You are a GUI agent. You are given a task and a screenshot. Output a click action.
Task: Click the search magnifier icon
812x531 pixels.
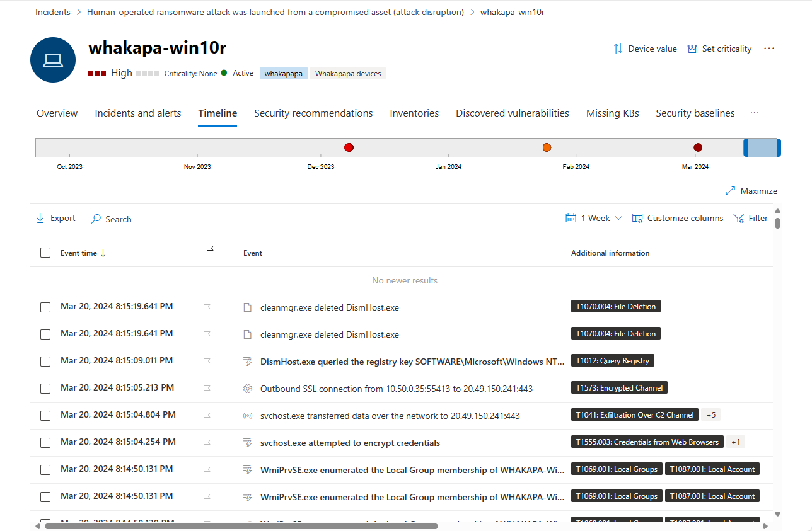pyautogui.click(x=96, y=219)
